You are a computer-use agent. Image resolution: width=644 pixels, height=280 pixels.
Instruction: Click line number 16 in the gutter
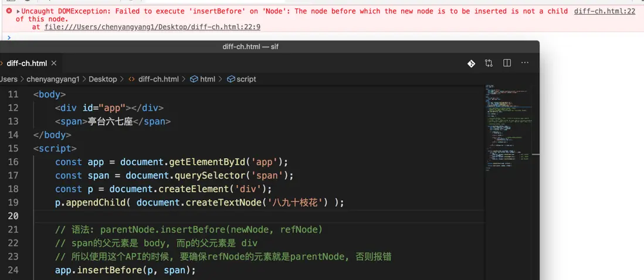[x=13, y=162]
